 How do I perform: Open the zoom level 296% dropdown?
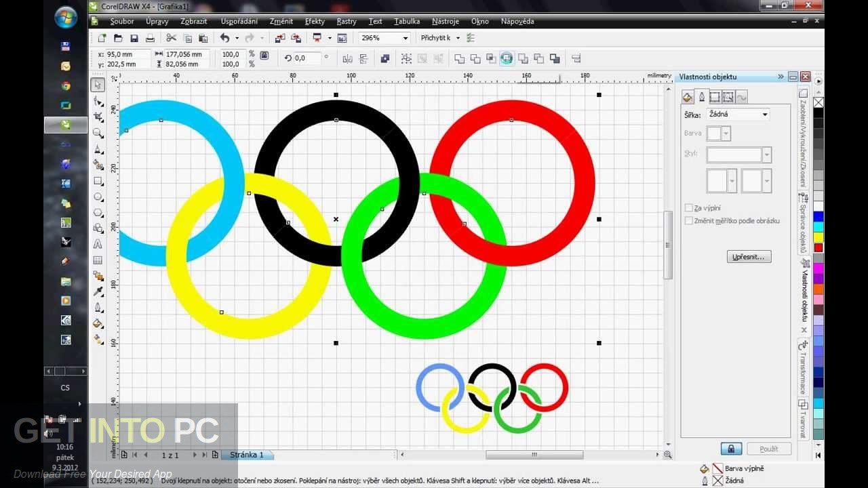(406, 38)
